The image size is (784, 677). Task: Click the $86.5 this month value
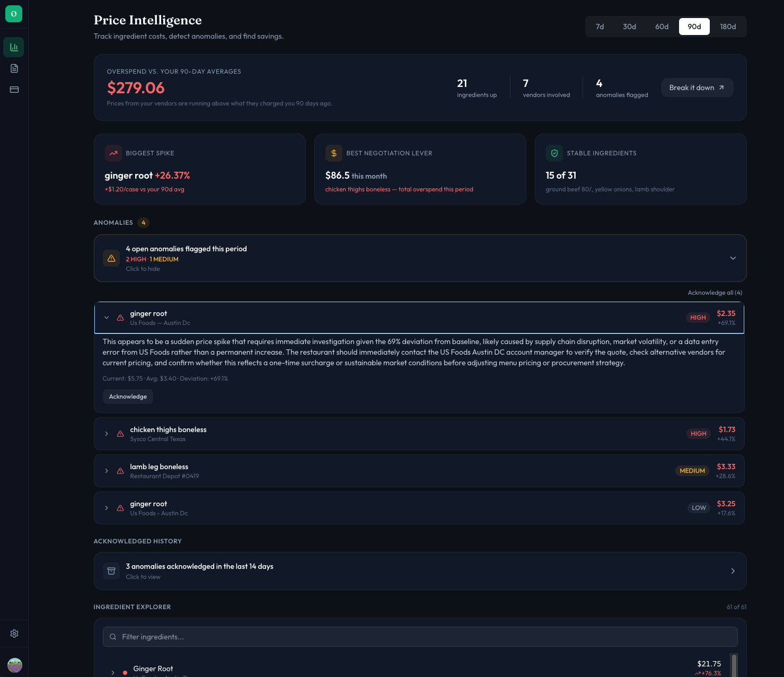[x=356, y=175]
